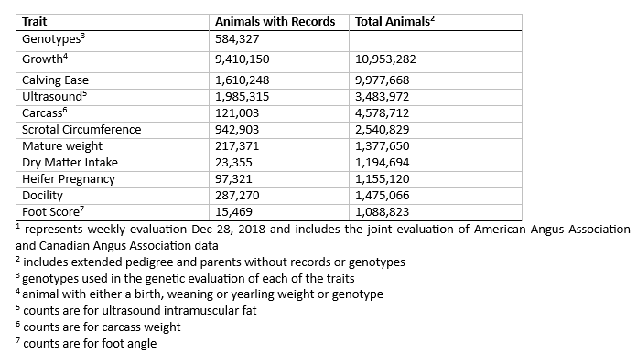Select the Mature weight value 217,371
Screen dimensions: 637x364
(x=237, y=146)
